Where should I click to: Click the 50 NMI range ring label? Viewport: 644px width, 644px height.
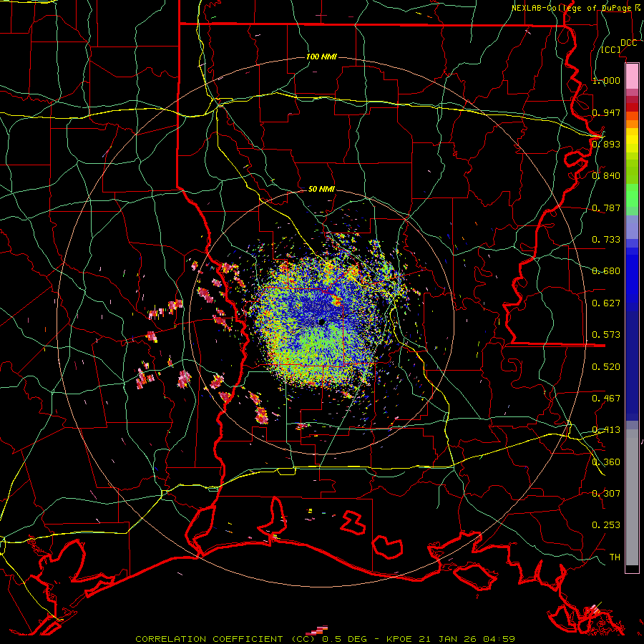click(321, 189)
